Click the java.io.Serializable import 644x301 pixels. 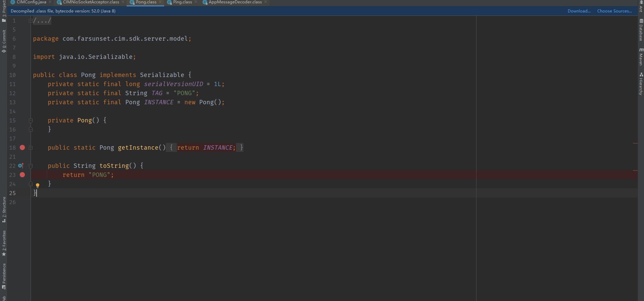[96, 57]
